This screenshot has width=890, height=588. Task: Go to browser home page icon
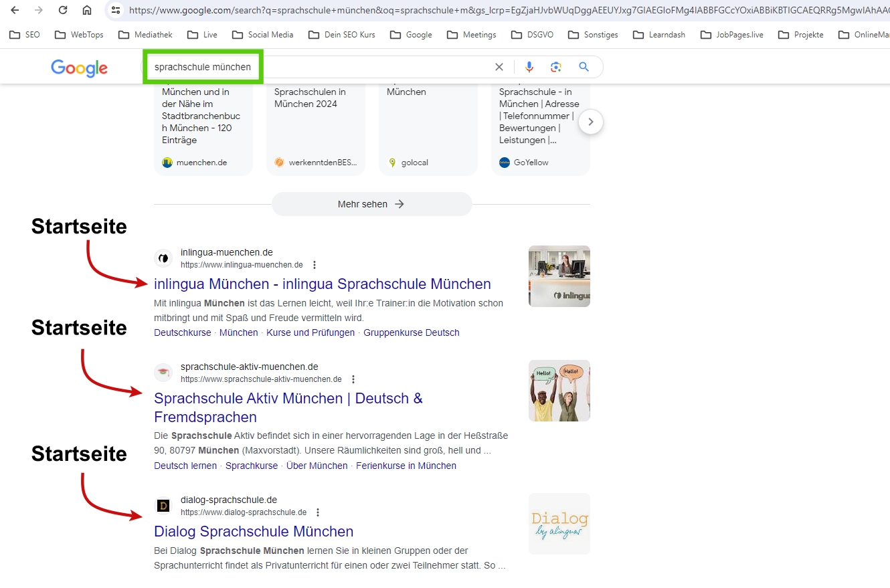[x=87, y=10]
